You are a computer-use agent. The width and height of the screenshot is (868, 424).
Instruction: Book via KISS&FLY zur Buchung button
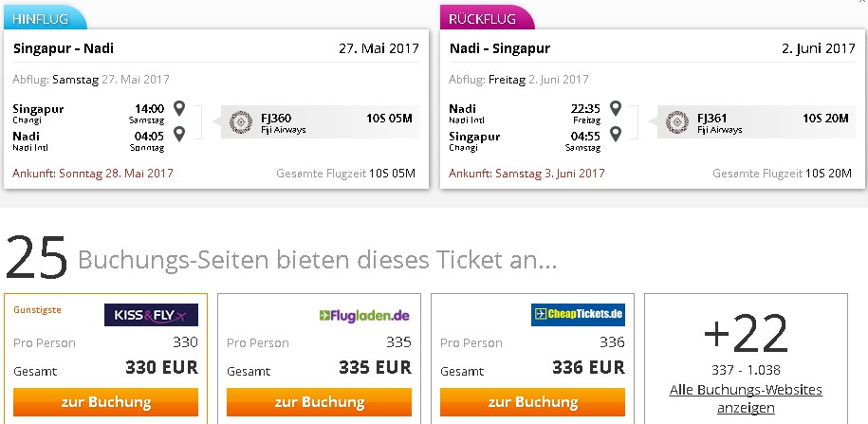click(105, 402)
